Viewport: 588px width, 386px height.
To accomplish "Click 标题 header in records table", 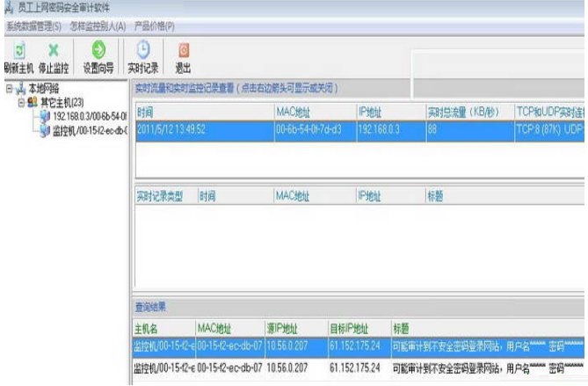I will (505, 196).
